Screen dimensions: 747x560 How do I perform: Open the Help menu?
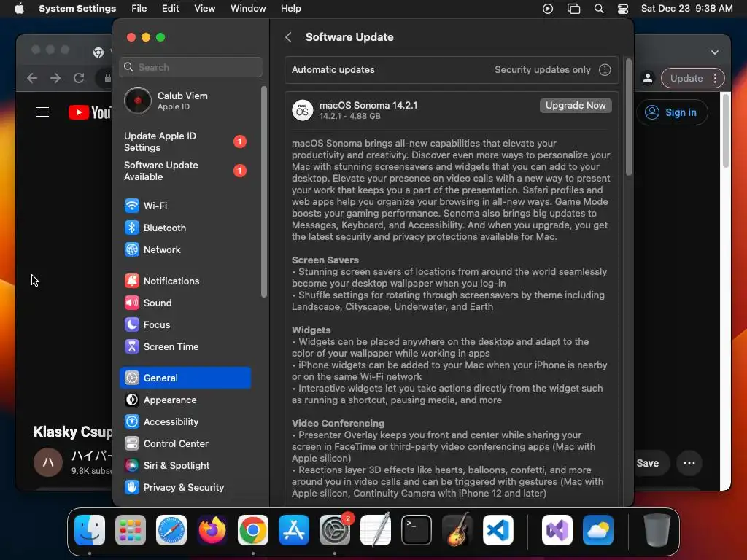(x=290, y=9)
